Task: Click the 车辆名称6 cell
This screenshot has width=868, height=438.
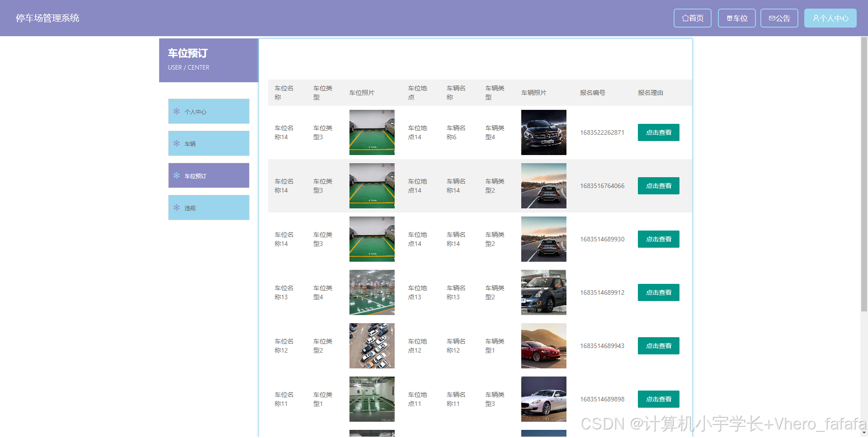Action: (456, 132)
